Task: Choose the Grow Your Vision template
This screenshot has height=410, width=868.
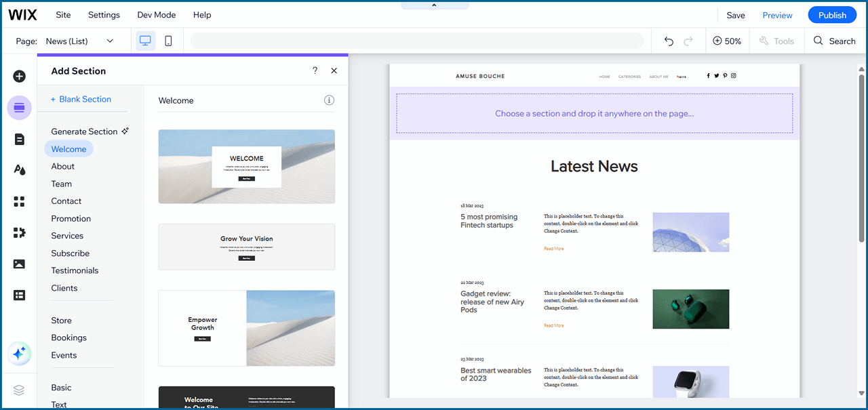Action: point(247,247)
